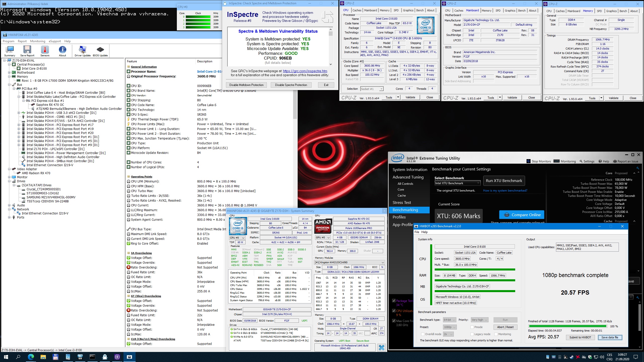Image resolution: width=644 pixels, height=362 pixels.
Task: Enable Legacy mode checkbox in HWBOT x265
Action: (x=472, y=334)
